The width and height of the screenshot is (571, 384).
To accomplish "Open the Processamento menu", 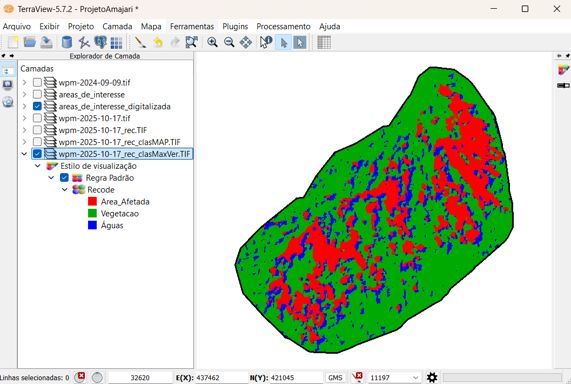I will [x=283, y=26].
